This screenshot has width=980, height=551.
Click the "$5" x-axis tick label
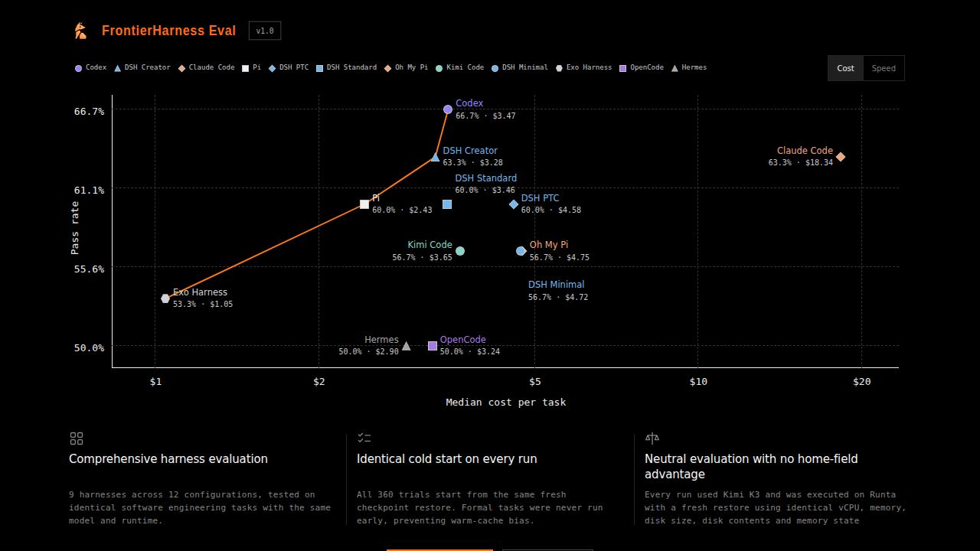point(535,381)
